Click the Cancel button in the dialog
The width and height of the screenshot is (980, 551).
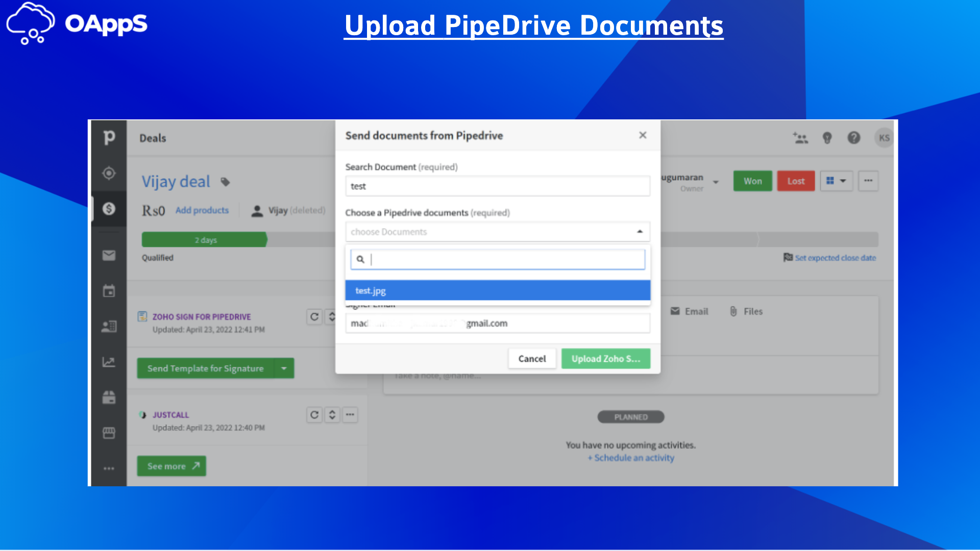532,359
